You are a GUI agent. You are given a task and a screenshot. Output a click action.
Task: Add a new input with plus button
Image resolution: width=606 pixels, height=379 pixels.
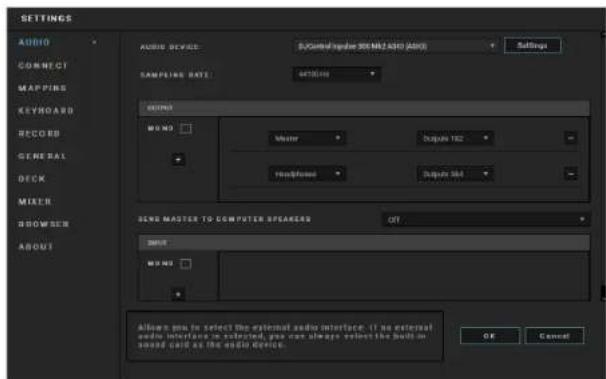tap(178, 294)
